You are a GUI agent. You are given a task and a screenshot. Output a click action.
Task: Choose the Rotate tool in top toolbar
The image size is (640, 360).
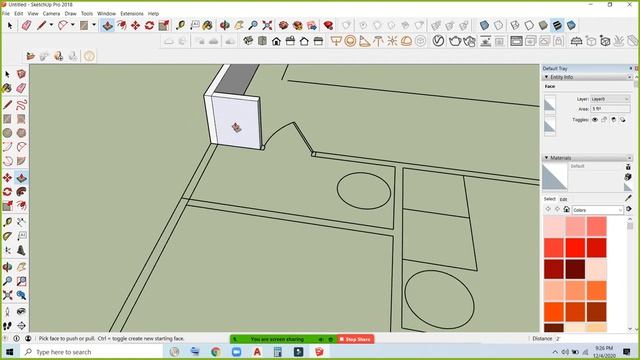pos(149,26)
